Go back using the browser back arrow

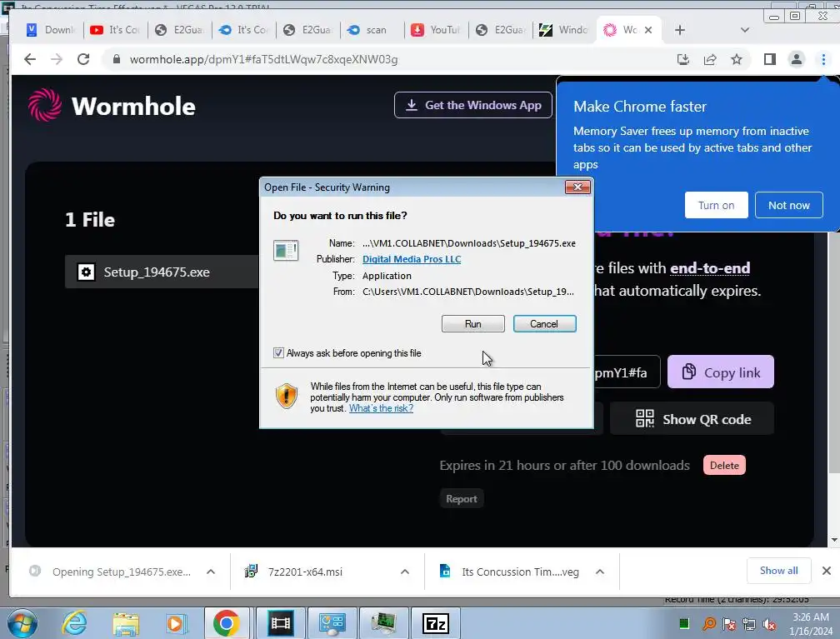pos(30,59)
